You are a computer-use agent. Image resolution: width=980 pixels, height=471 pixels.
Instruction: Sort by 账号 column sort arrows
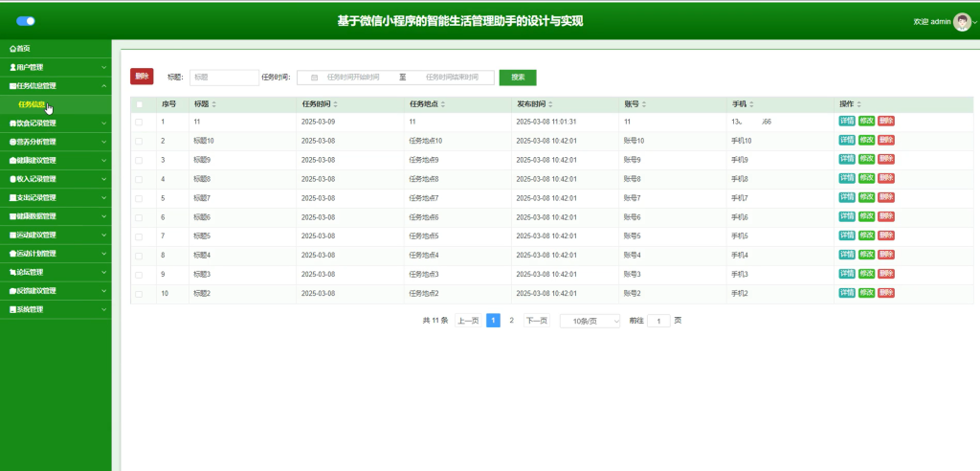[x=644, y=104]
